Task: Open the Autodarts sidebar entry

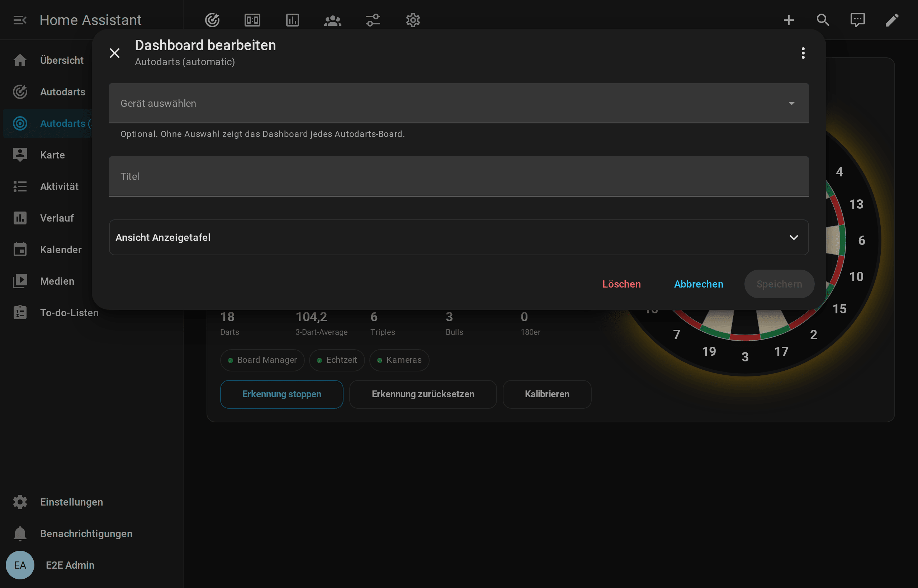Action: (x=48, y=92)
